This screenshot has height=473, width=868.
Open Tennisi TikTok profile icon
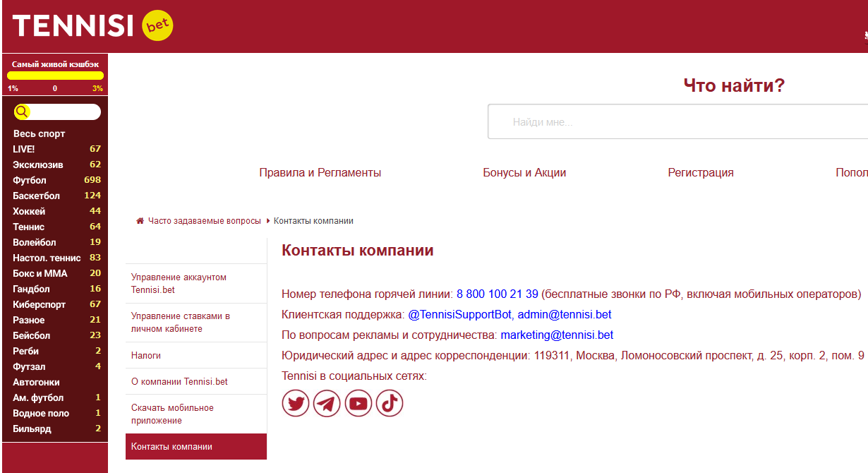[390, 403]
